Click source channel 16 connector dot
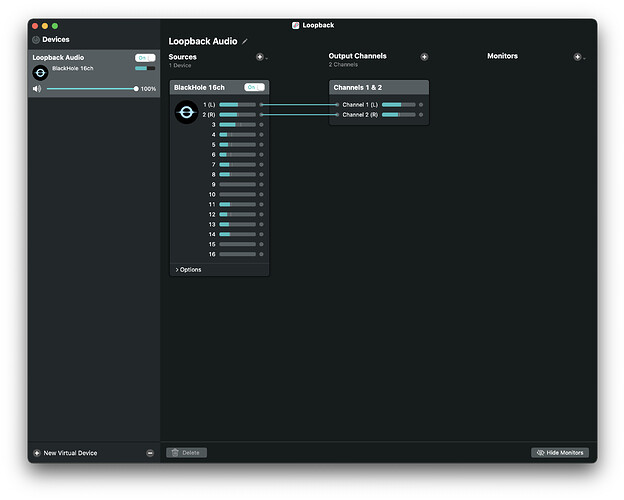Screen dimensions: 624x500 click(x=261, y=254)
